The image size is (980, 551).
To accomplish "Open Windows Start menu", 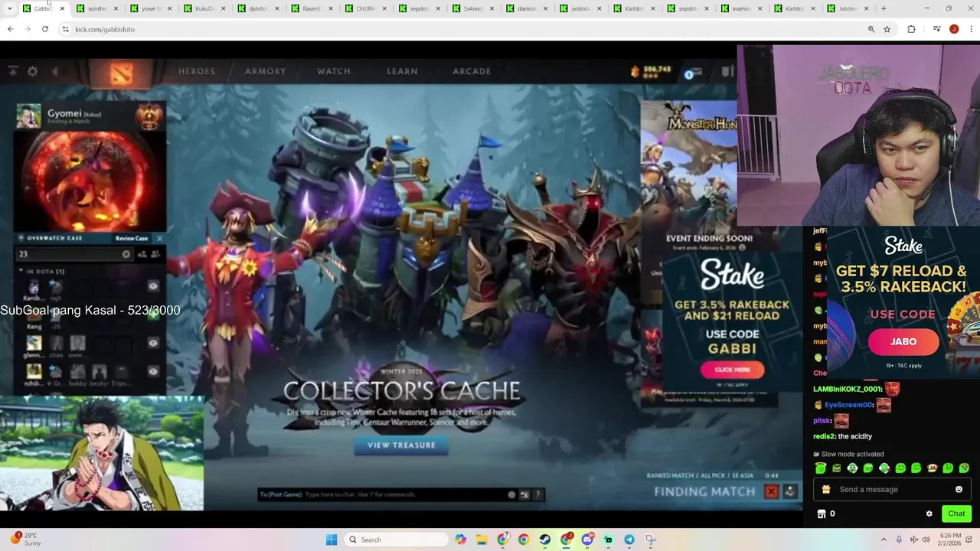I will click(332, 540).
